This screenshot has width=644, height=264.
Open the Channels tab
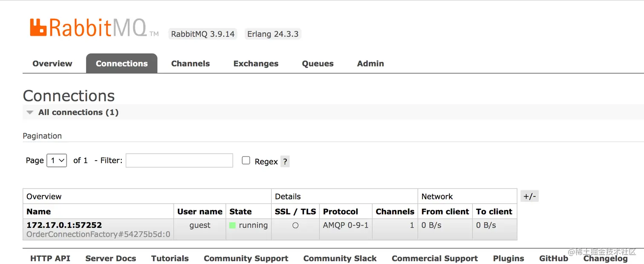coord(190,64)
